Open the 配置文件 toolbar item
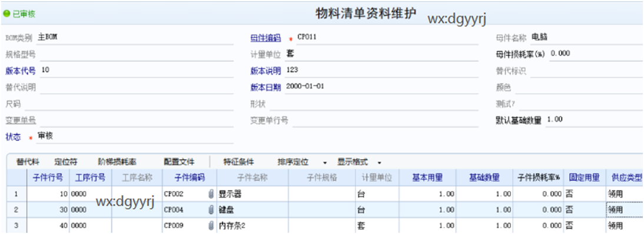This screenshot has width=644, height=234. pos(179,162)
